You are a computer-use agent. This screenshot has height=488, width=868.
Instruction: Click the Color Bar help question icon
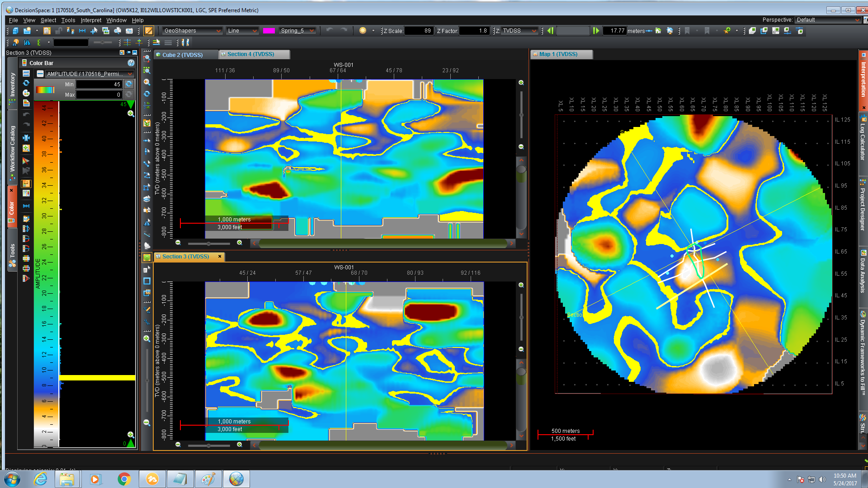tap(131, 63)
